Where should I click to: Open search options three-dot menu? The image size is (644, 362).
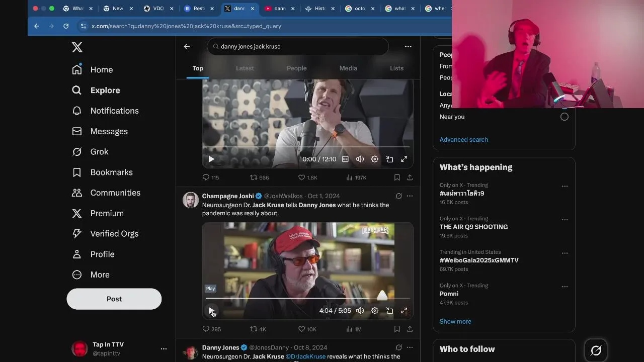(x=408, y=46)
